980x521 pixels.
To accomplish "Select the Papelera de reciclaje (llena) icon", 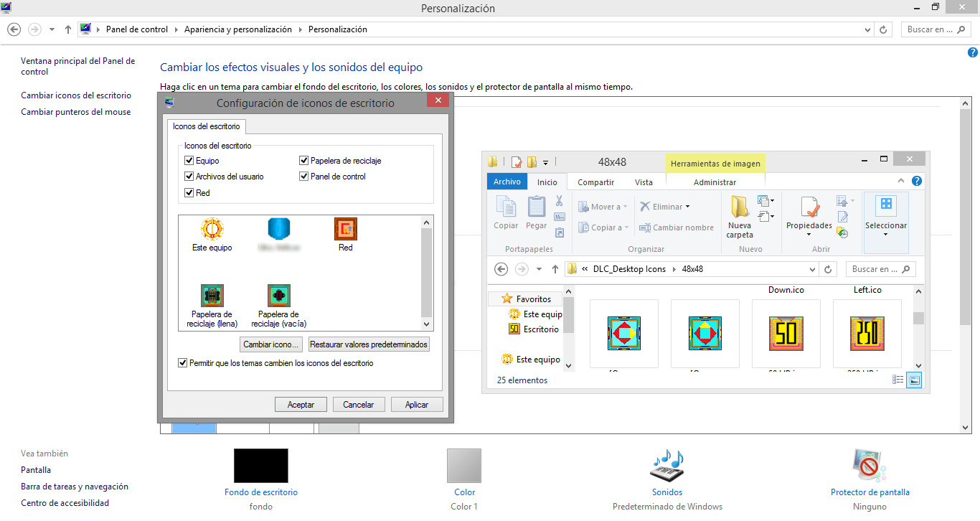I will pyautogui.click(x=211, y=295).
